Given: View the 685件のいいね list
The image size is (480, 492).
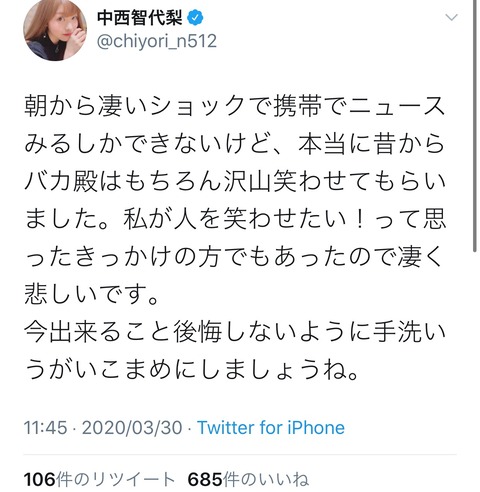Looking at the screenshot, I should pyautogui.click(x=248, y=479).
